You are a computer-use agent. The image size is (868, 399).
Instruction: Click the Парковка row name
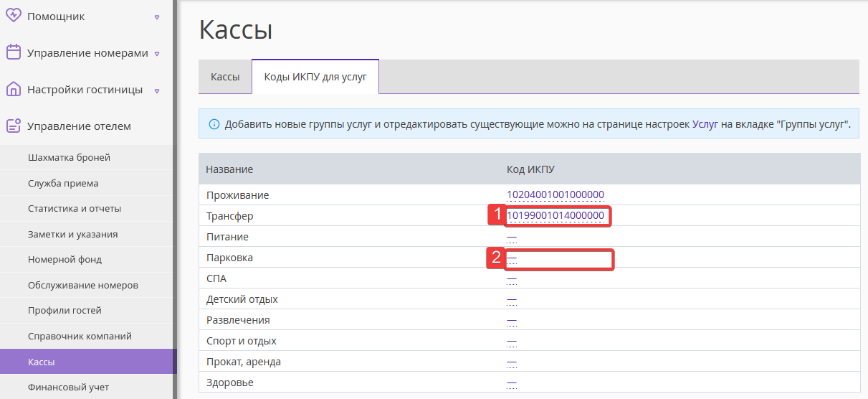tap(229, 258)
